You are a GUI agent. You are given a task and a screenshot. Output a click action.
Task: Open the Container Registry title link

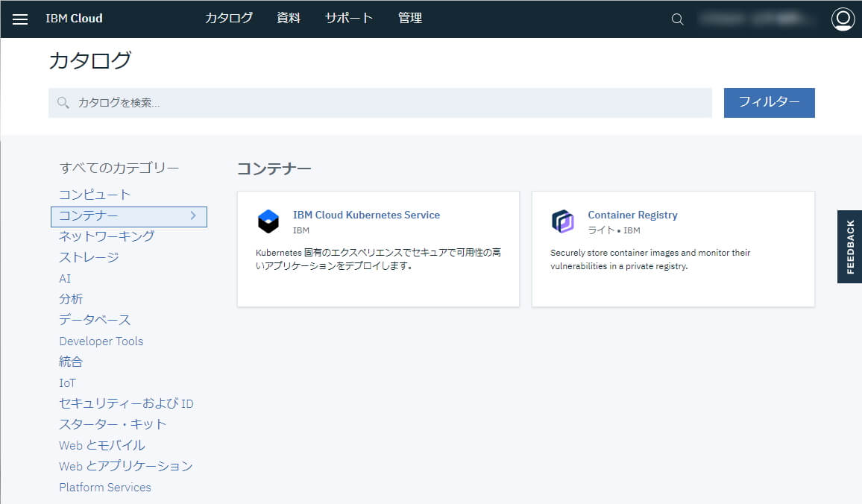(632, 215)
